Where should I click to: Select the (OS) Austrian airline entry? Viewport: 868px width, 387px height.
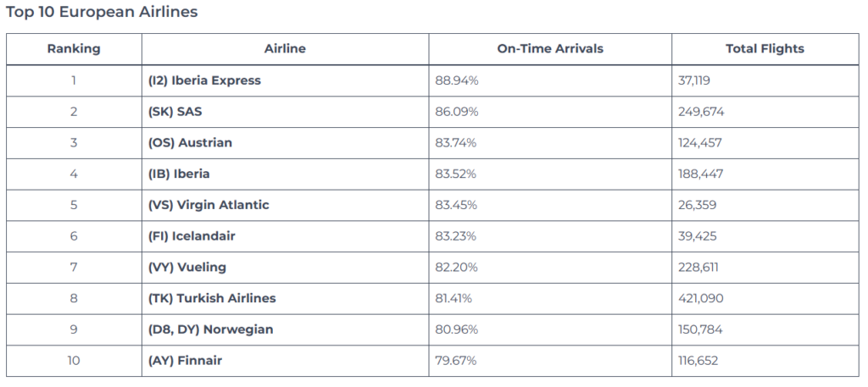(x=190, y=143)
